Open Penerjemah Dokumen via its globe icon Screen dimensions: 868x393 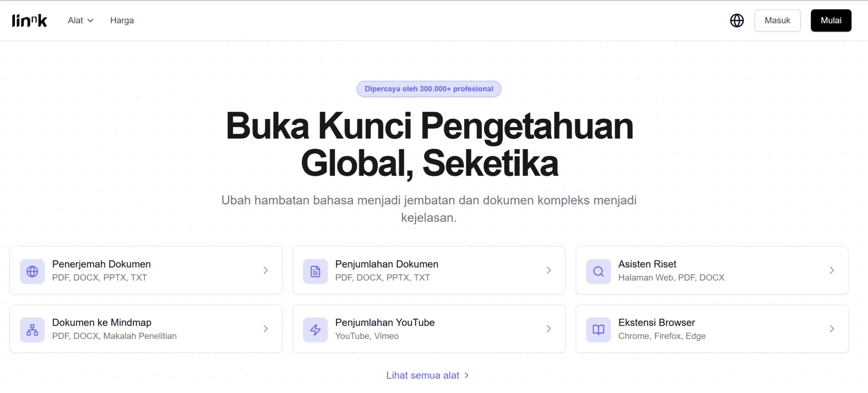[32, 271]
